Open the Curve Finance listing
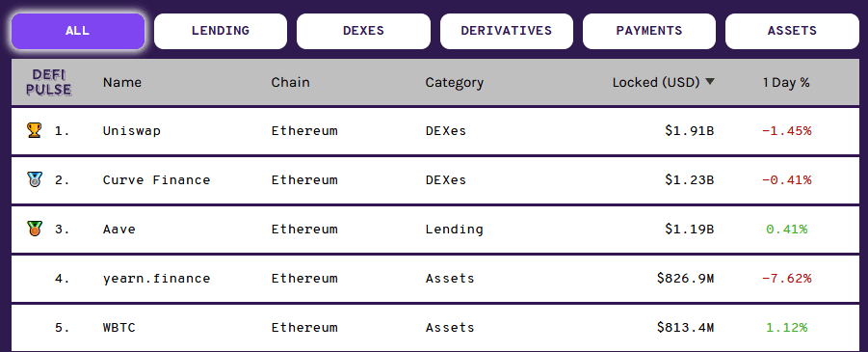Viewport: 868px width, 352px height. pyautogui.click(x=434, y=179)
